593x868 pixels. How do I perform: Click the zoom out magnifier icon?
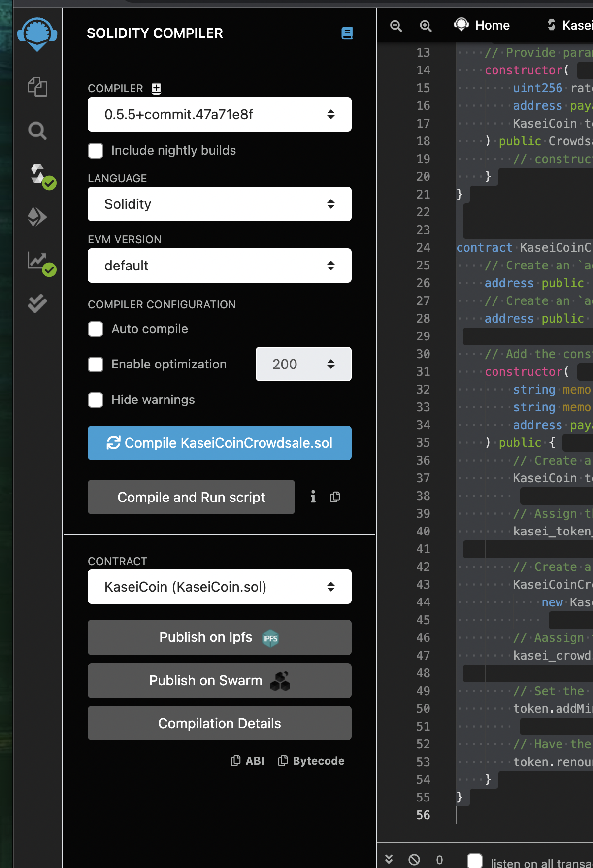pyautogui.click(x=396, y=26)
